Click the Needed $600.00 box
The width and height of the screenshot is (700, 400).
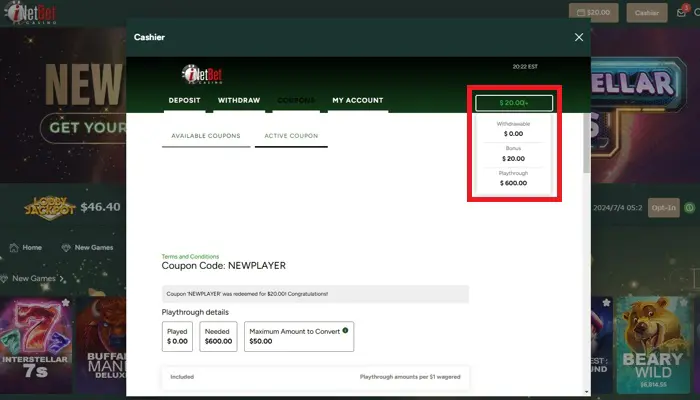coord(218,337)
